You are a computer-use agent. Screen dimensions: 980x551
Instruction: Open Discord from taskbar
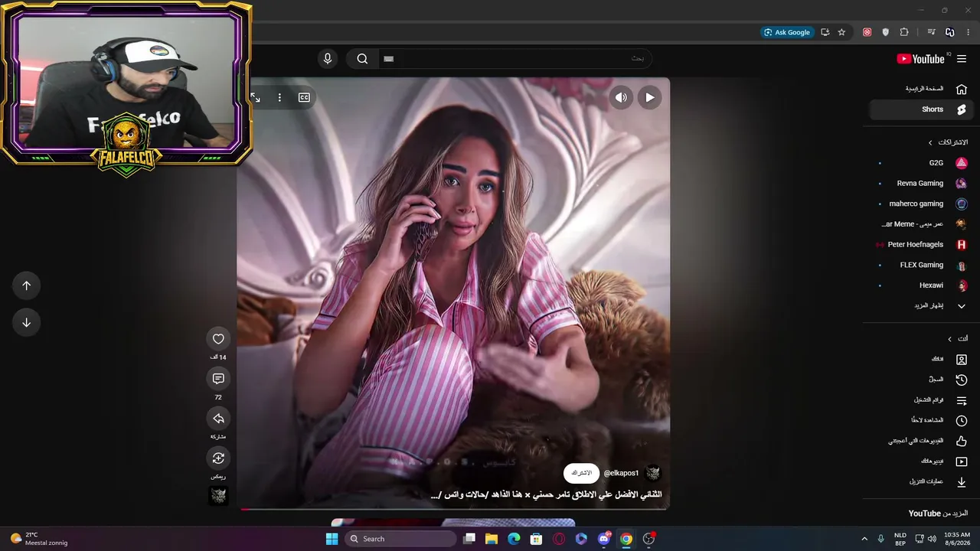tap(604, 539)
